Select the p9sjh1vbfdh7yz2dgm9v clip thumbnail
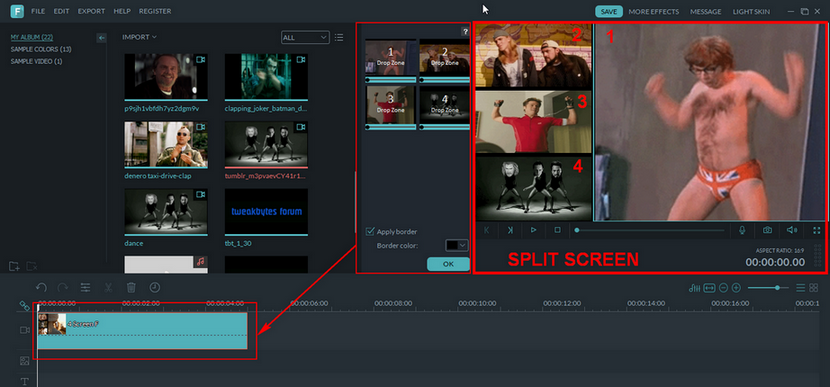830x387 pixels. click(166, 76)
